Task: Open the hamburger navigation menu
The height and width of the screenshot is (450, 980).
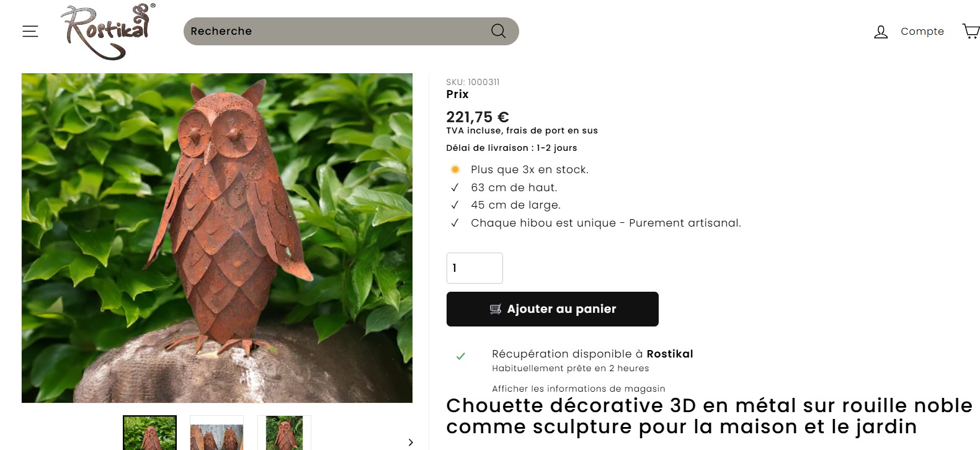Action: point(30,31)
